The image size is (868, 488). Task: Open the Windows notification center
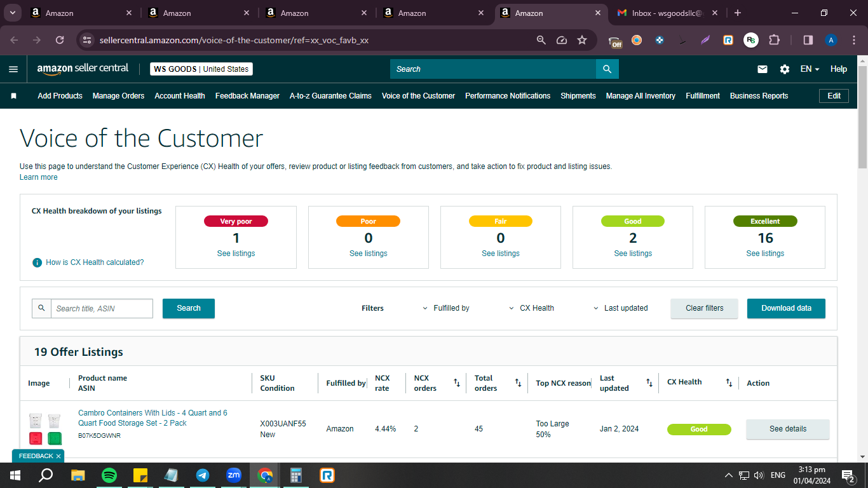848,475
